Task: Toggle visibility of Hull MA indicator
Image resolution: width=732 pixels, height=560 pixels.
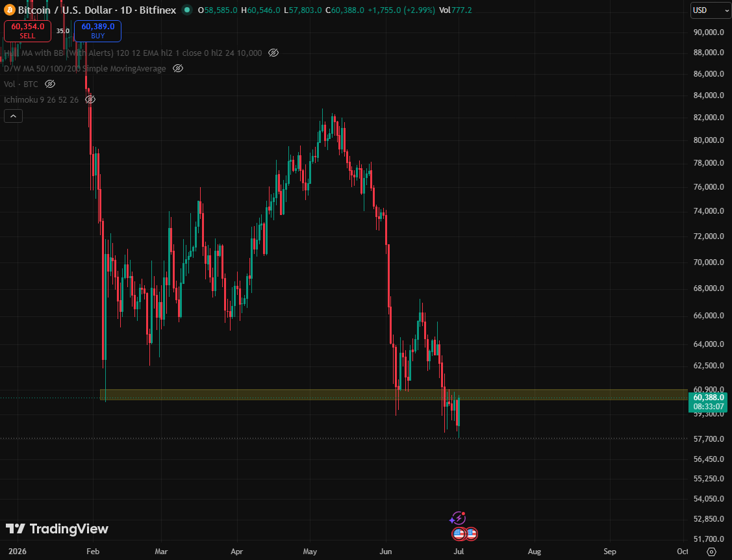Action: 273,53
